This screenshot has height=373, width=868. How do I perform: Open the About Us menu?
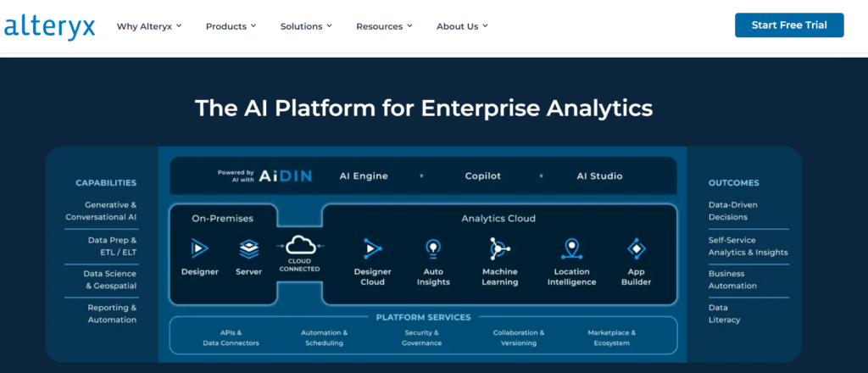pos(462,26)
